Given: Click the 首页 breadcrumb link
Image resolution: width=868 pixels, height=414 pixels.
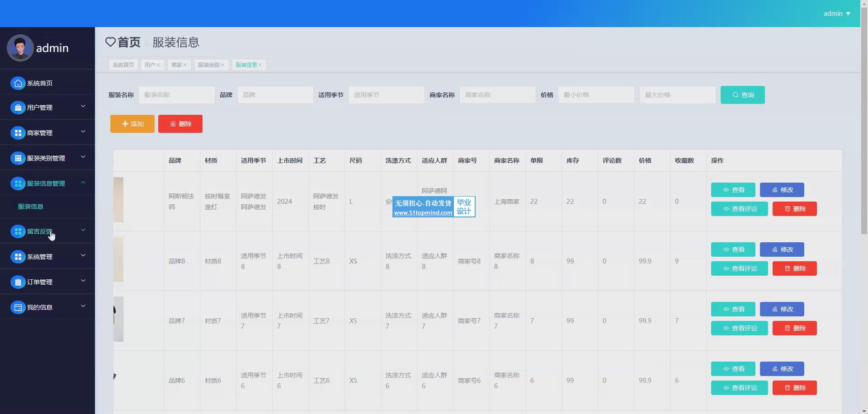Looking at the screenshot, I should (x=129, y=42).
